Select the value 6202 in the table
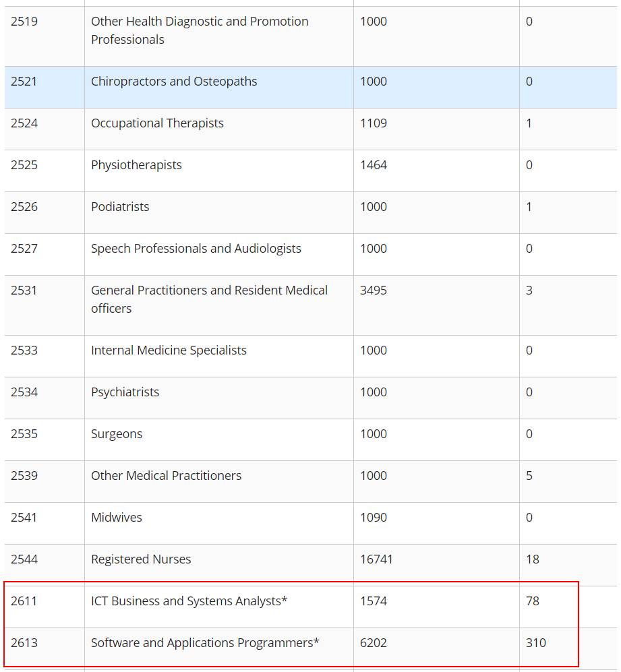Viewport: 621px width, 672px height. [374, 643]
